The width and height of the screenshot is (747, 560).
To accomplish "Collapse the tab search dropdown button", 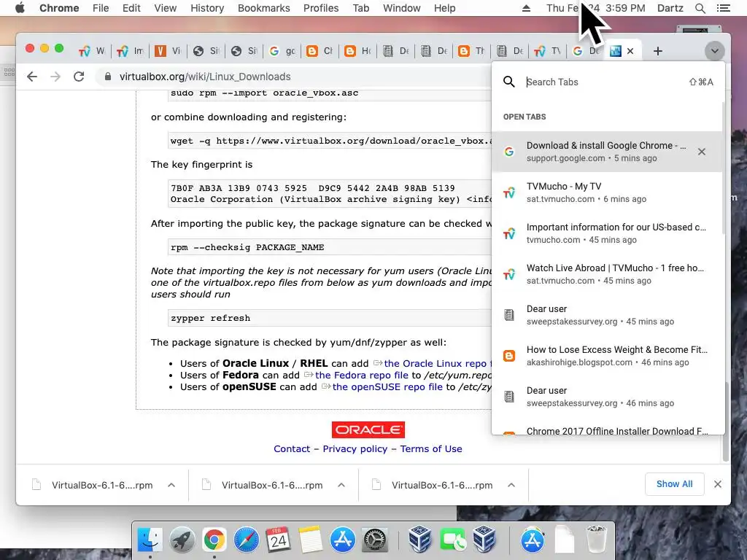I will [x=715, y=51].
